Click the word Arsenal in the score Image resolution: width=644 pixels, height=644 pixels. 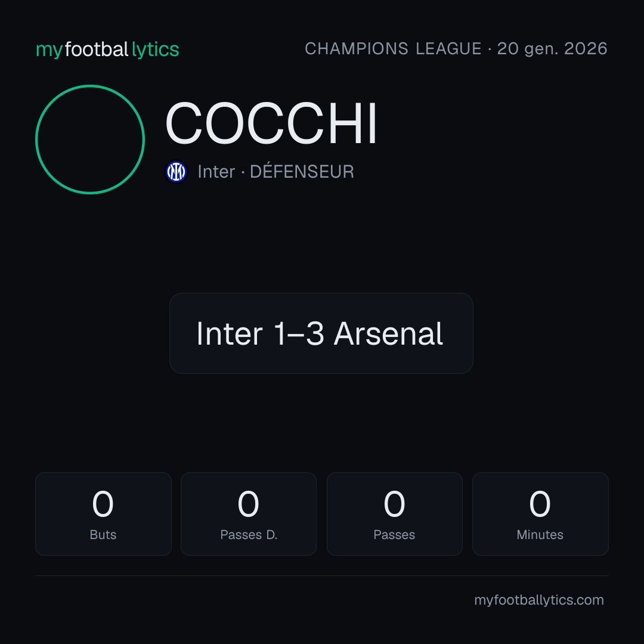389,333
